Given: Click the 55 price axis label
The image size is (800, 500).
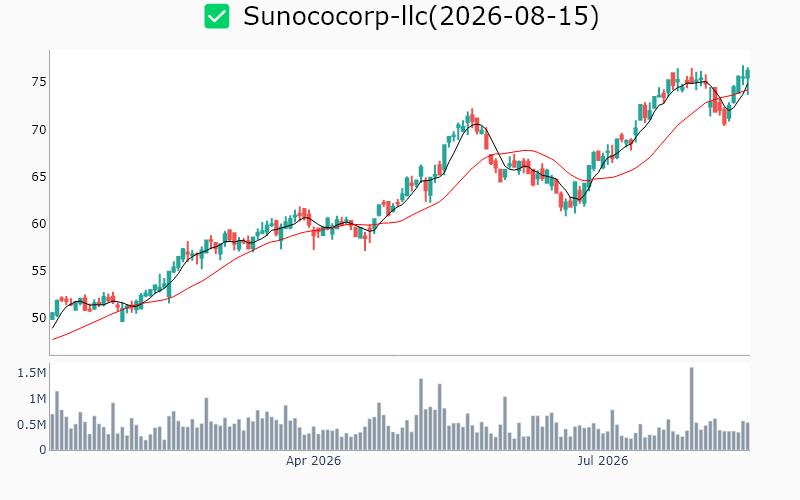Looking at the screenshot, I should coord(39,270).
